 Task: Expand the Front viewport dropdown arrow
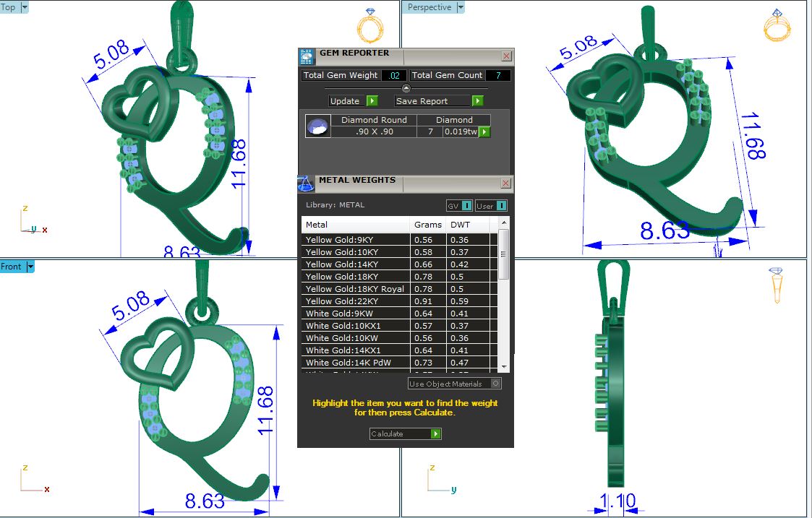[x=30, y=267]
